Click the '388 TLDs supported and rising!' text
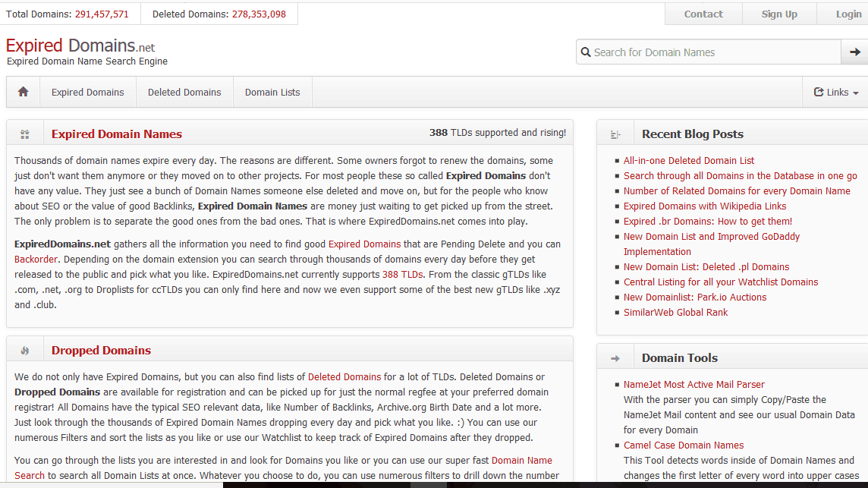 (498, 133)
